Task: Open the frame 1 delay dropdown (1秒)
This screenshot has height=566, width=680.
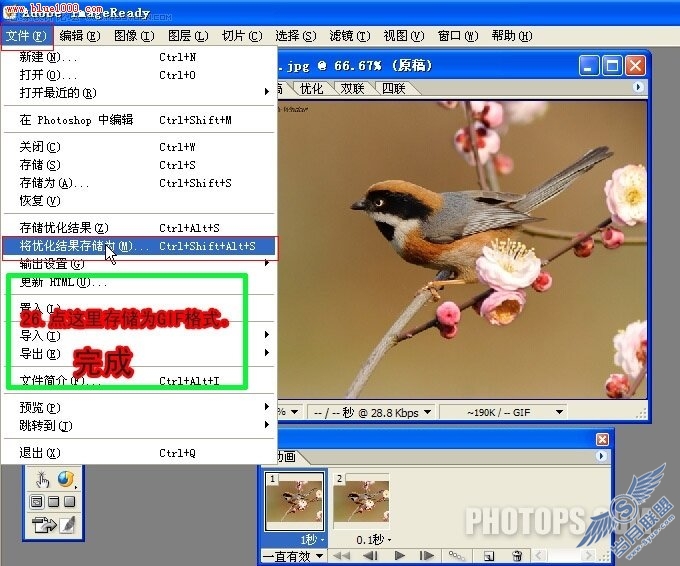Action: point(313,540)
